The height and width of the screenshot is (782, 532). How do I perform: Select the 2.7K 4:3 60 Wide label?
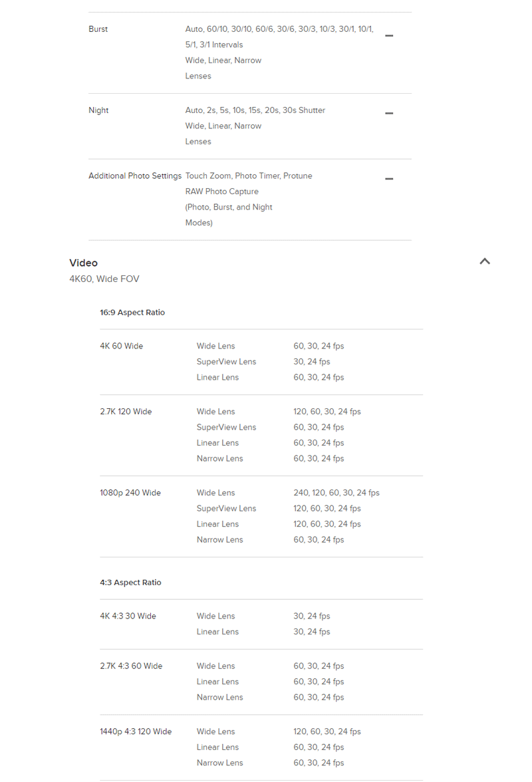point(131,666)
